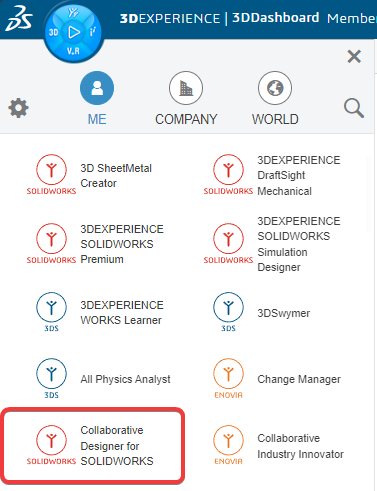The image size is (377, 491).
Task: Open All Physics Analyst app icon
Action: click(51, 378)
